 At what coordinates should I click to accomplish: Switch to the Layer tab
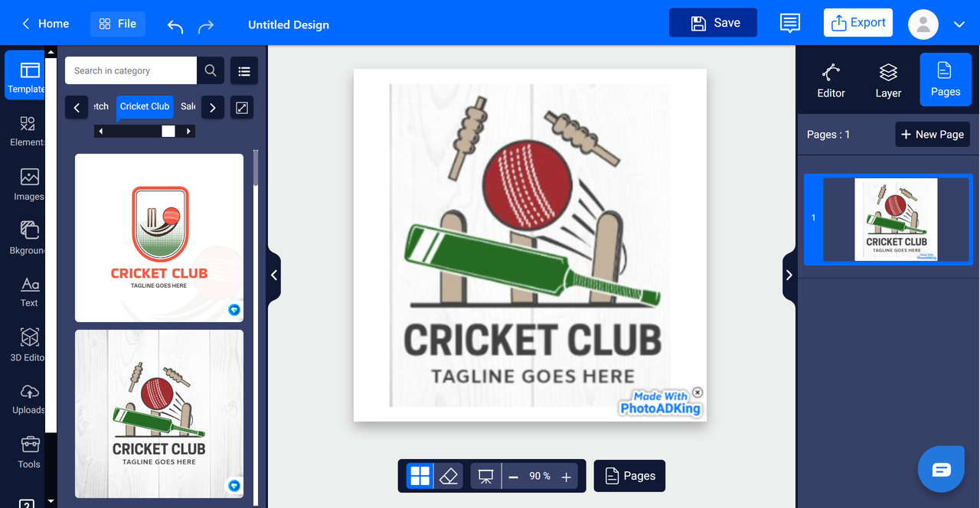coord(888,81)
